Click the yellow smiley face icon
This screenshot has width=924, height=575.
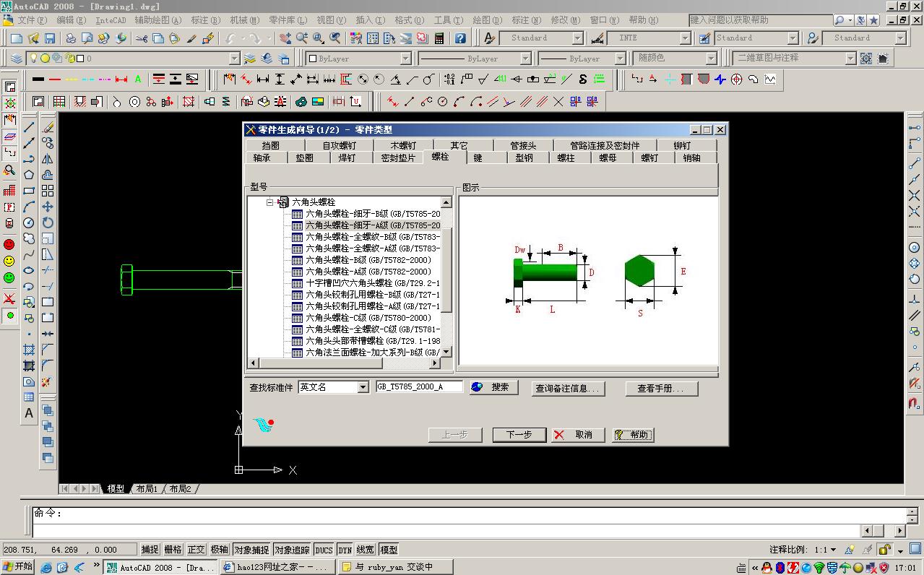click(9, 261)
